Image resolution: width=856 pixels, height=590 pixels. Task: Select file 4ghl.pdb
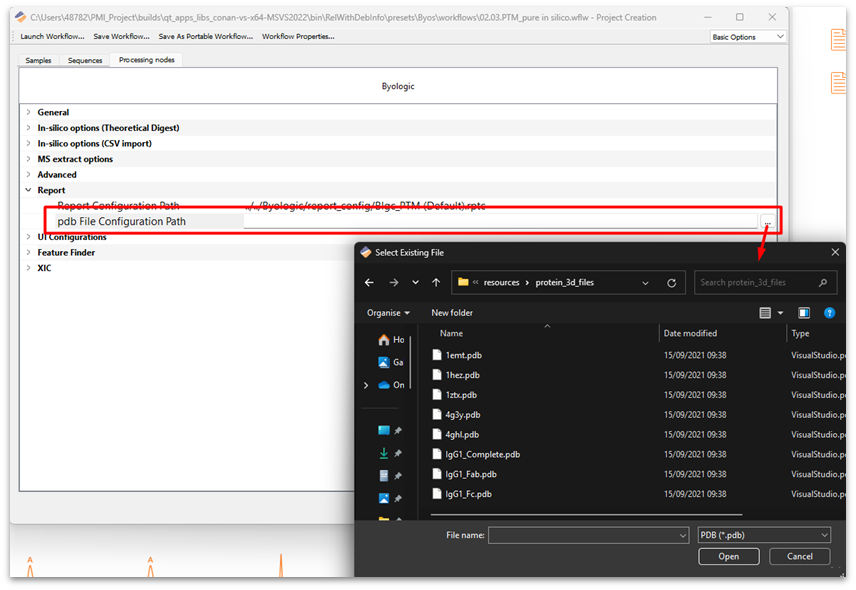pyautogui.click(x=462, y=434)
